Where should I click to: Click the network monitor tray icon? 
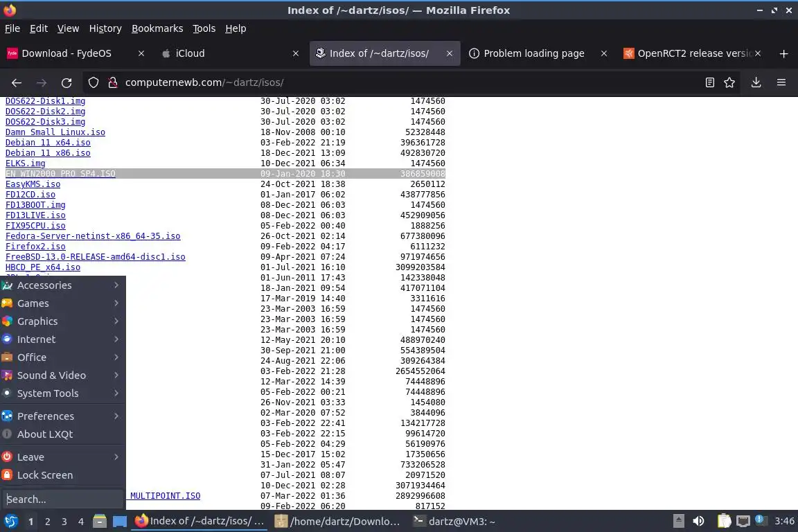(x=743, y=522)
